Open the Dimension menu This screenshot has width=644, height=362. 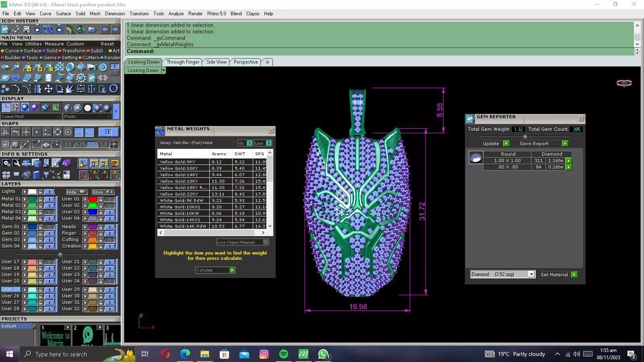tap(115, 14)
